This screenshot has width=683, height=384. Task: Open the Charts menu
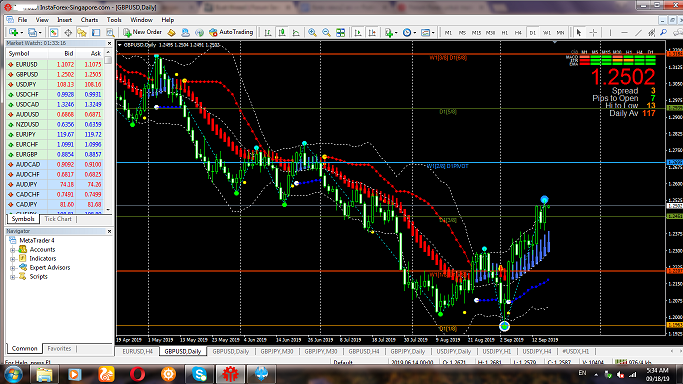[89, 20]
